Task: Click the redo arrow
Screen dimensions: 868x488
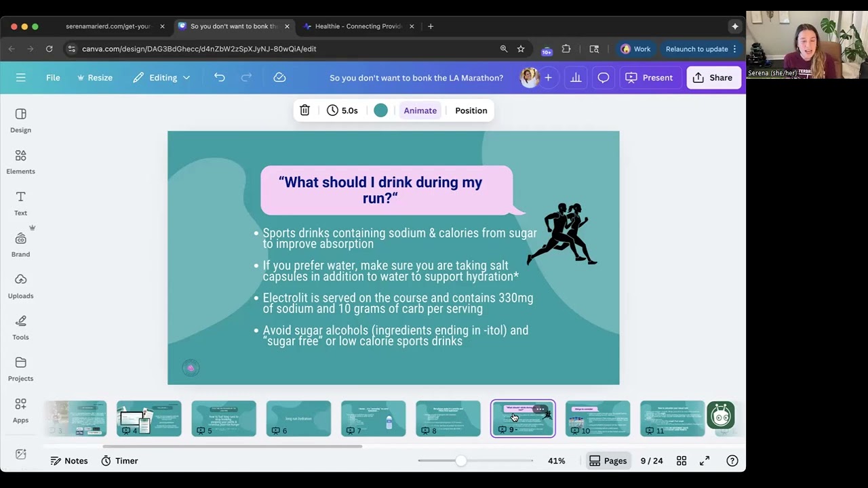Action: coord(247,77)
